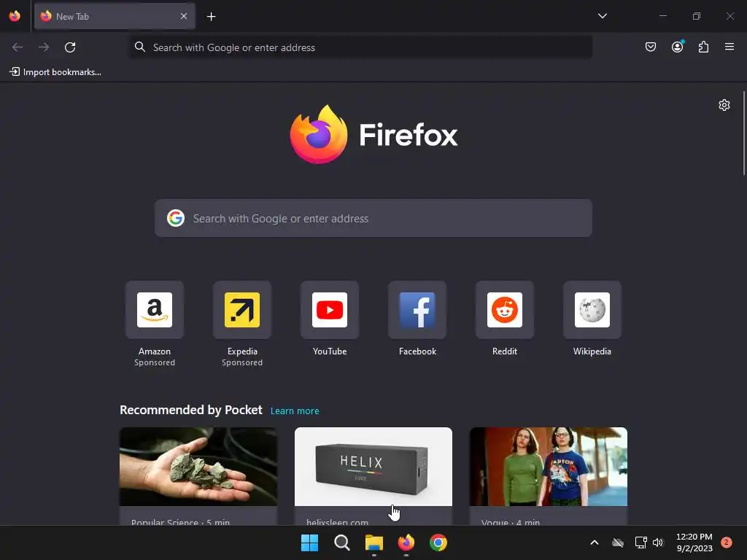The image size is (747, 560).
Task: Open the notification badge showing 2
Action: click(726, 542)
